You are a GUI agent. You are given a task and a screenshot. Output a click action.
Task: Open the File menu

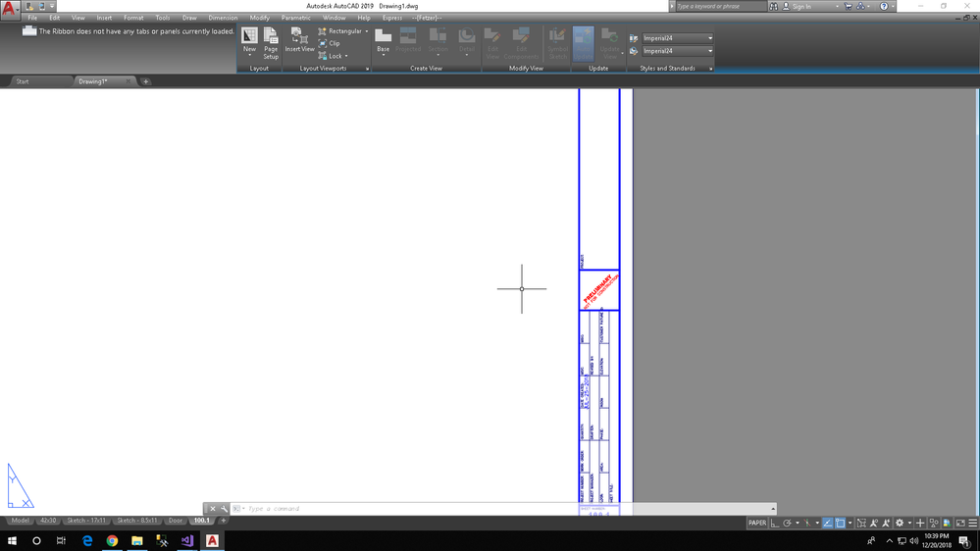coord(32,18)
